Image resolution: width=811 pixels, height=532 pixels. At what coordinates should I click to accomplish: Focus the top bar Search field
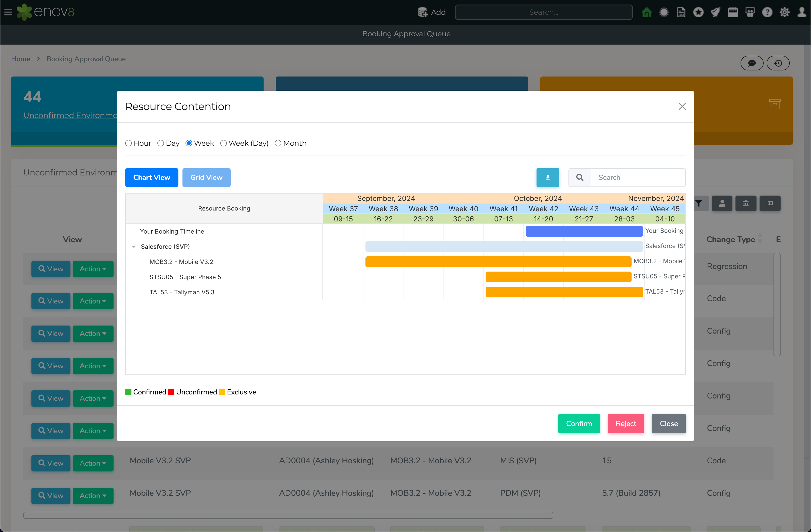point(544,12)
